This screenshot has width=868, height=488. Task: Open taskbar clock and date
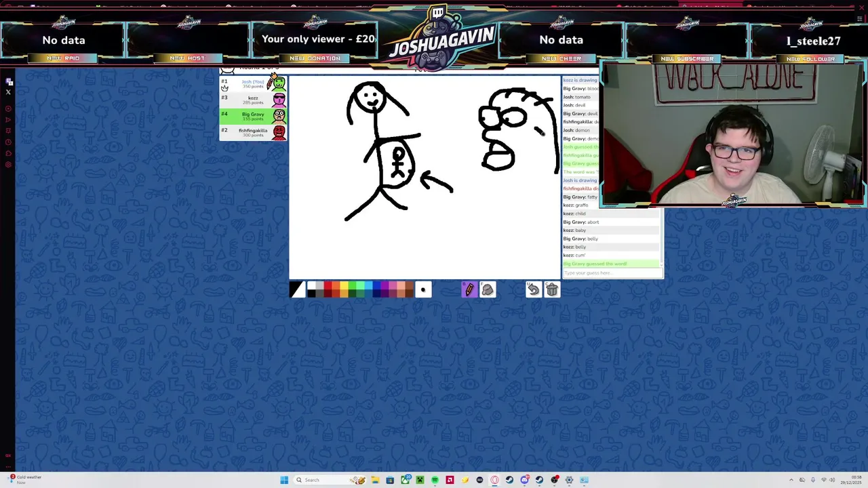851,480
